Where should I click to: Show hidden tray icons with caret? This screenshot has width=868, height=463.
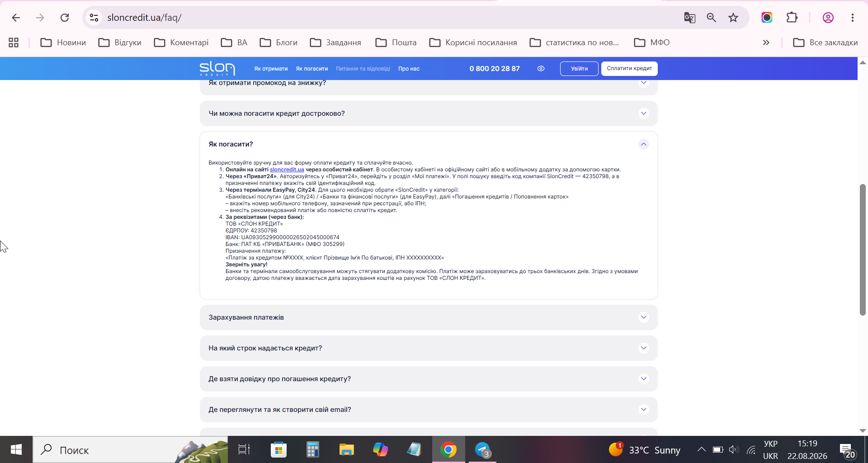701,449
